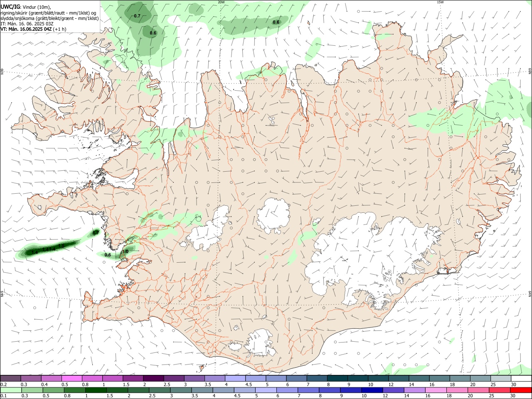Viewport: 532px width, 399px height.
Task: Pick the magenta 1 swatch in the snow legend
Action: (113, 378)
